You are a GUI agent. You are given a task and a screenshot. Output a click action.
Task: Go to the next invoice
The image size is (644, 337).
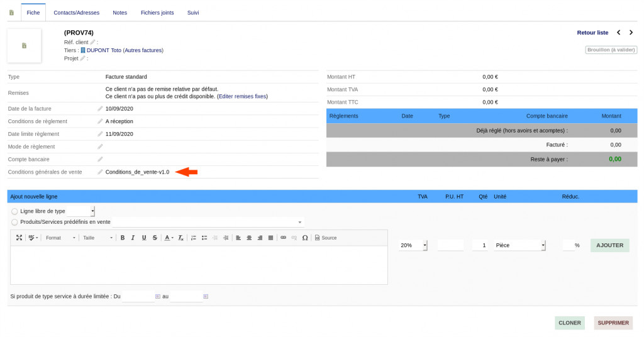pyautogui.click(x=631, y=33)
